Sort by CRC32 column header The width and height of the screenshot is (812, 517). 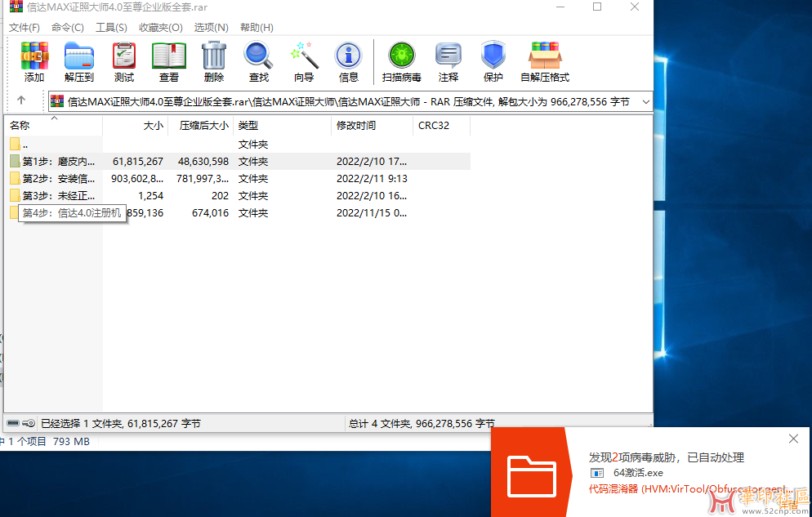click(x=442, y=125)
